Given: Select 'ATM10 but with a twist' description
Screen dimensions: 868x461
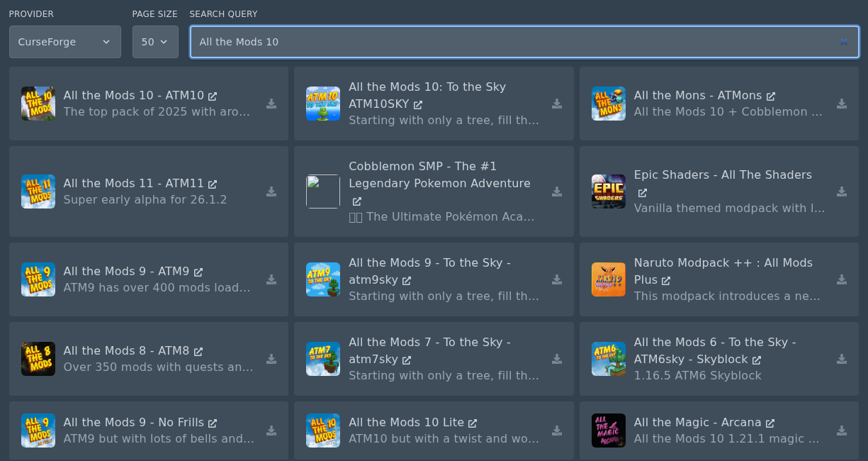Looking at the screenshot, I should 444,439.
